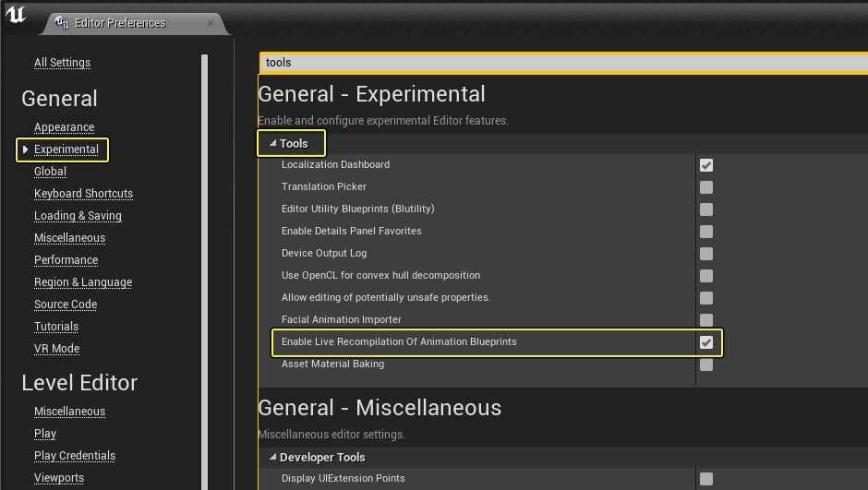
Task: Toggle the Asset Material Baking checkbox
Action: (706, 365)
